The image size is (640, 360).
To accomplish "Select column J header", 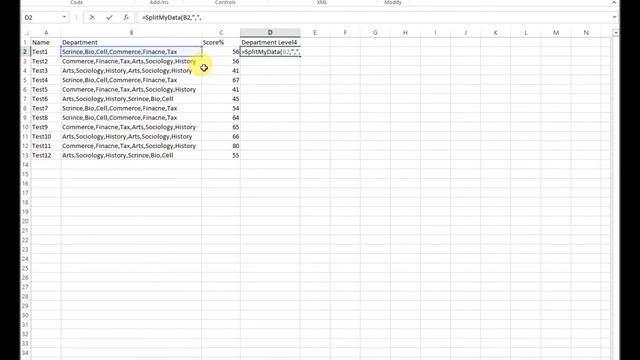I will tap(465, 33).
